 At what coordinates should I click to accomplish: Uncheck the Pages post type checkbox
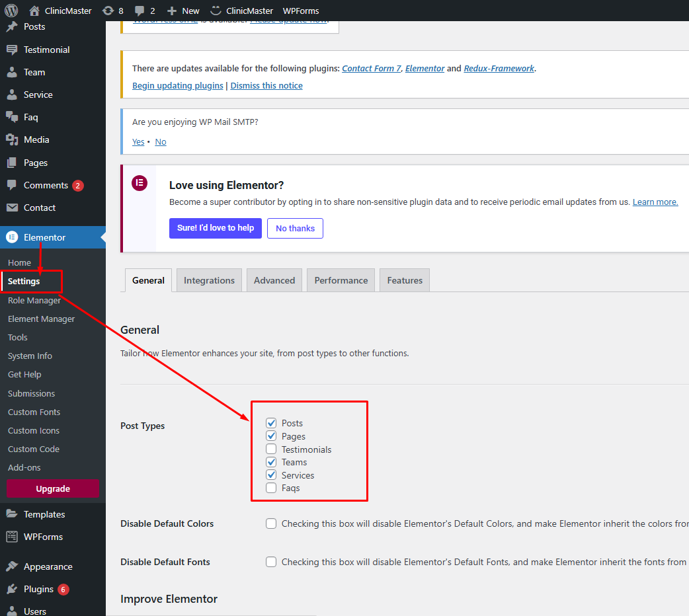(x=271, y=436)
